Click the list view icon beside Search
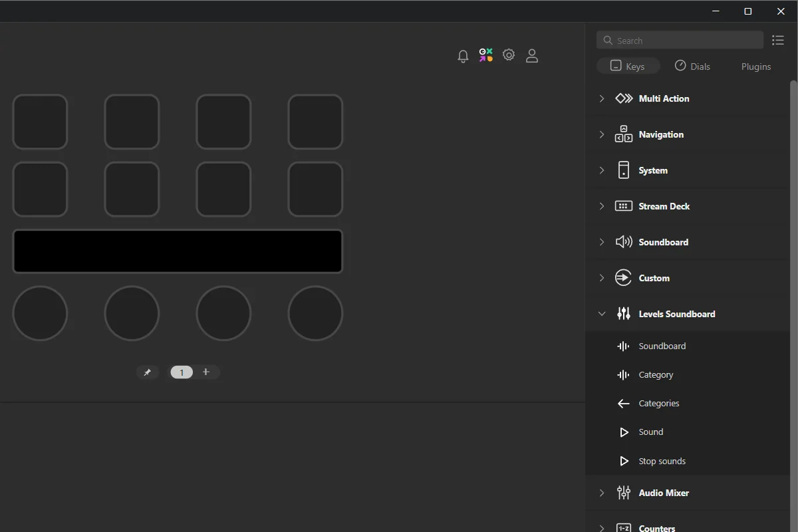This screenshot has height=532, width=798. 778,41
